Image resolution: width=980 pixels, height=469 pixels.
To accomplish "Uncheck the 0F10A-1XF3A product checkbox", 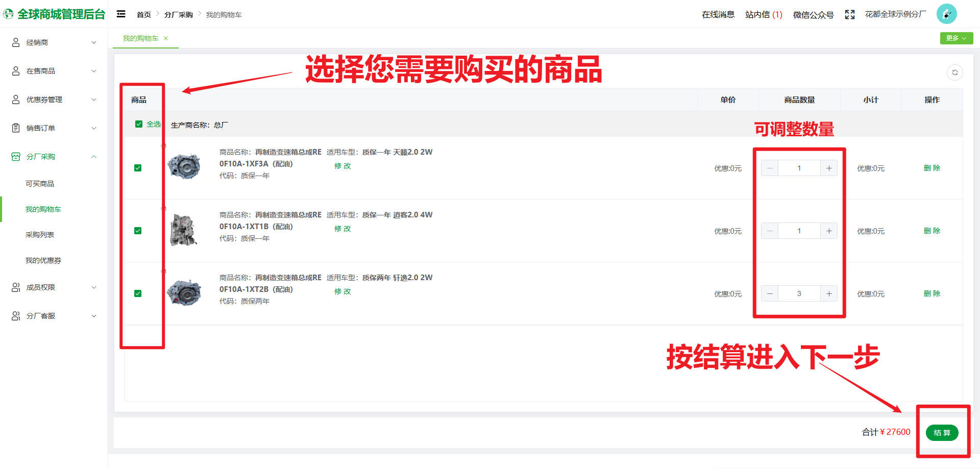I will click(x=138, y=168).
